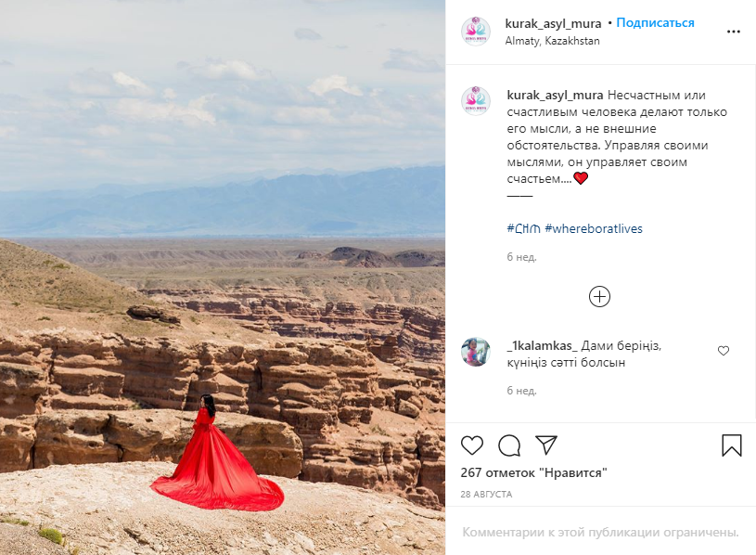This screenshot has width=756, height=555.
Task: Open _1kalamkas_ commenter avatar
Action: click(x=476, y=352)
